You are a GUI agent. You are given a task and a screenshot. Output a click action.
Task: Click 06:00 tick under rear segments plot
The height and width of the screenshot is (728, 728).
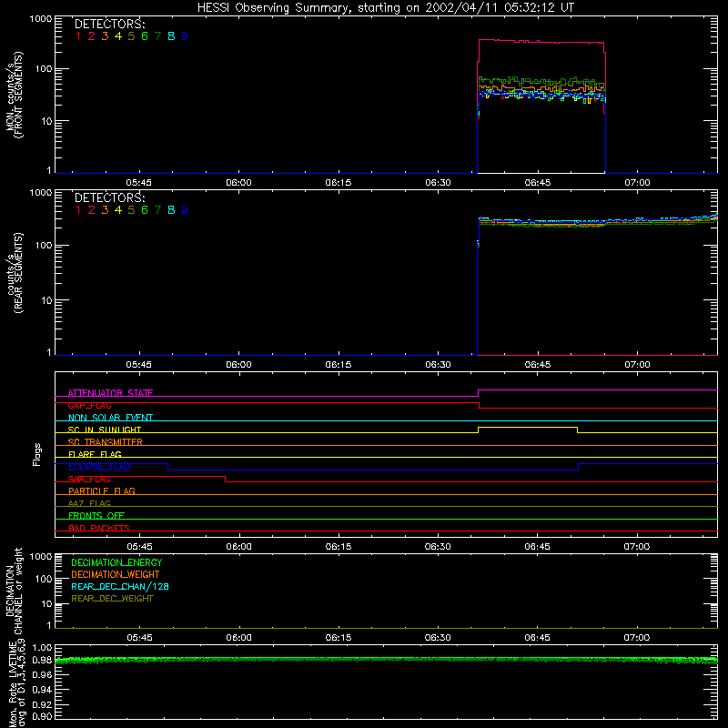pyautogui.click(x=238, y=365)
